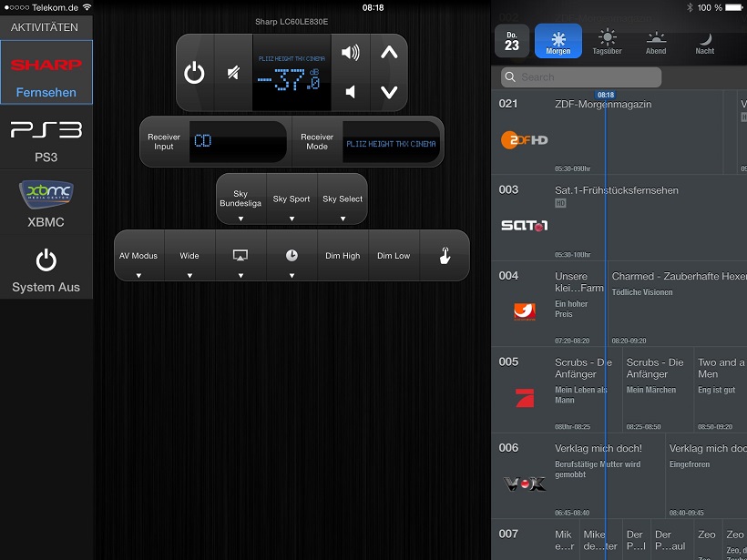Viewport: 747px width, 560px height.
Task: Open the Charmed - Zauberhafte Hexen entry
Action: [x=678, y=304]
